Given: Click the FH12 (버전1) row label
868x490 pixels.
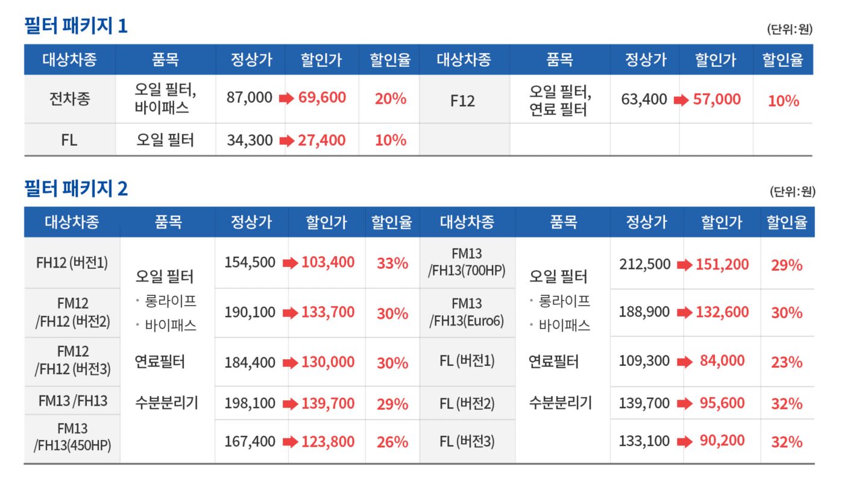Looking at the screenshot, I should (72, 263).
